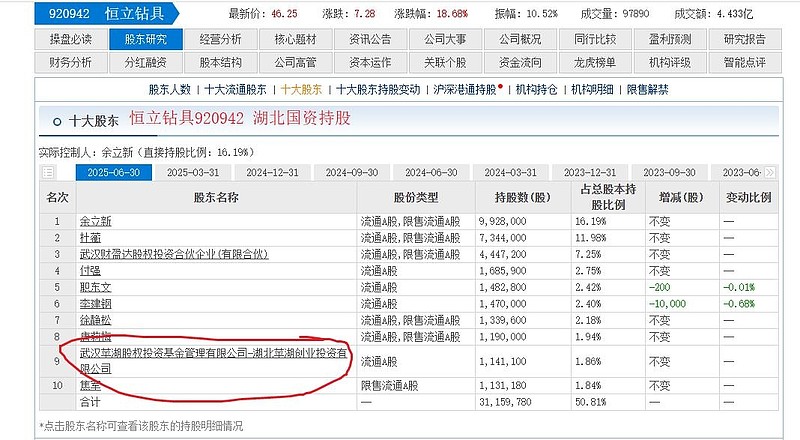
Task: Open the 股东研究 tab
Action: pos(145,39)
